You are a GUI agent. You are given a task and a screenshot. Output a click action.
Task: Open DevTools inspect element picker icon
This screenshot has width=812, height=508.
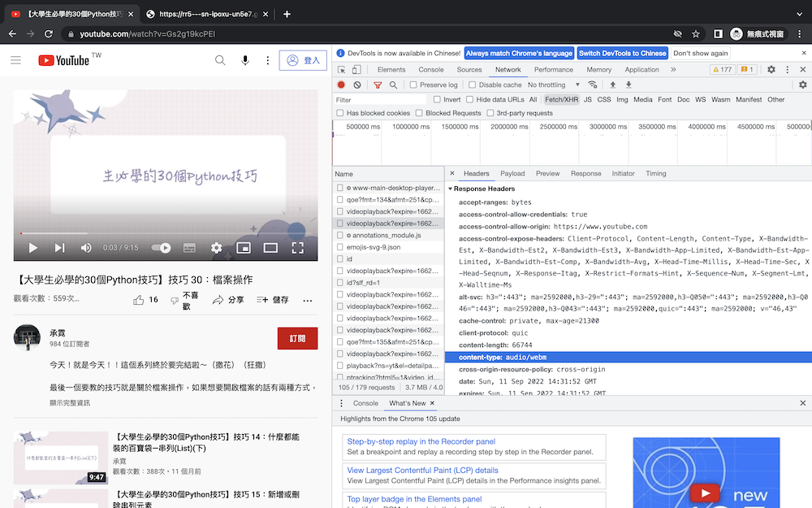(341, 69)
